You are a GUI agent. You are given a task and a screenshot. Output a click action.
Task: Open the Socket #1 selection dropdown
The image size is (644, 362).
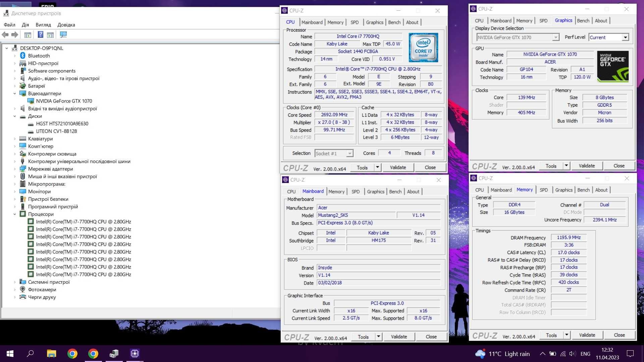350,154
